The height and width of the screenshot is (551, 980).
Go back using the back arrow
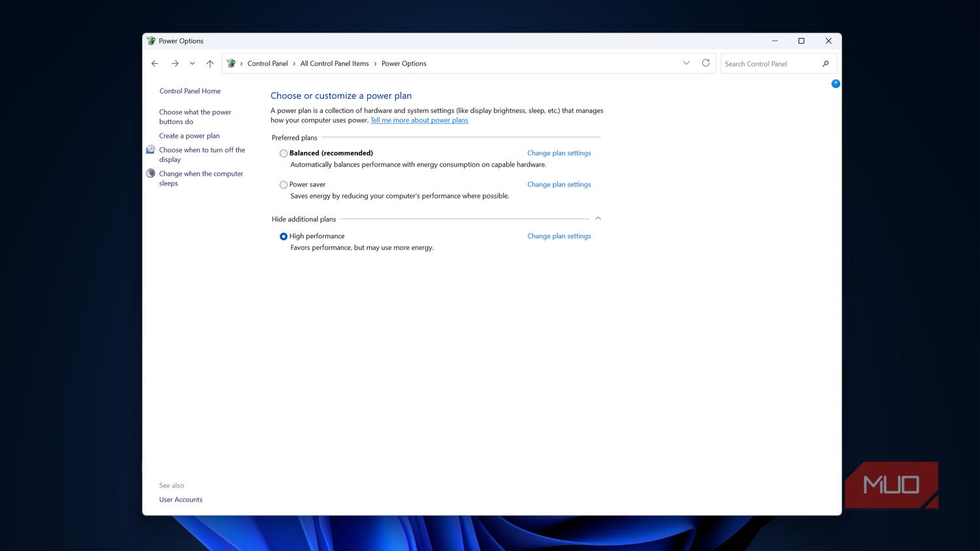pos(155,63)
